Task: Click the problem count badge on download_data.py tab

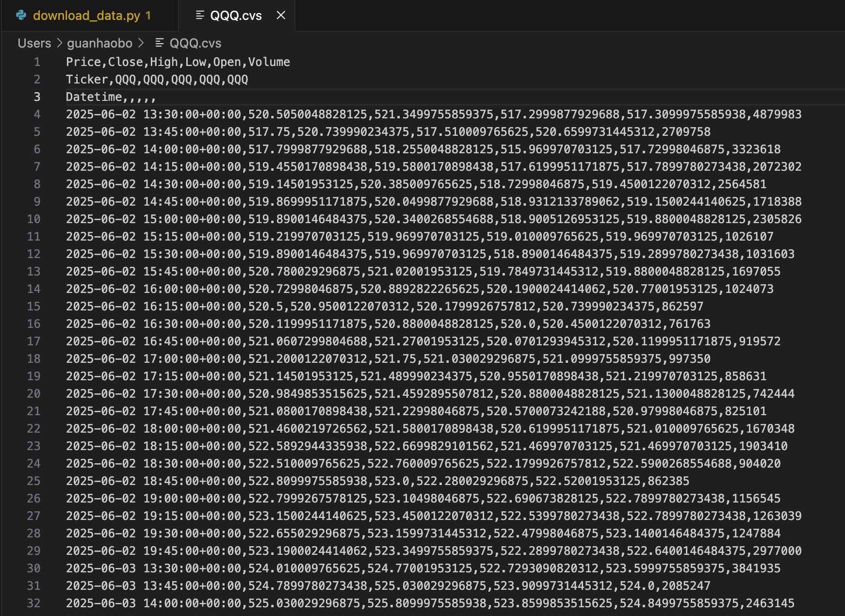Action: (148, 16)
